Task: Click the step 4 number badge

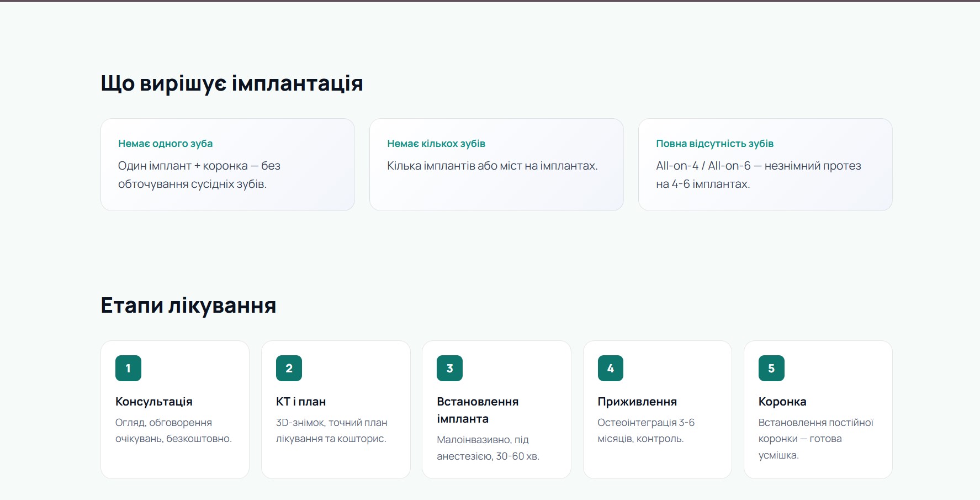Action: [610, 368]
